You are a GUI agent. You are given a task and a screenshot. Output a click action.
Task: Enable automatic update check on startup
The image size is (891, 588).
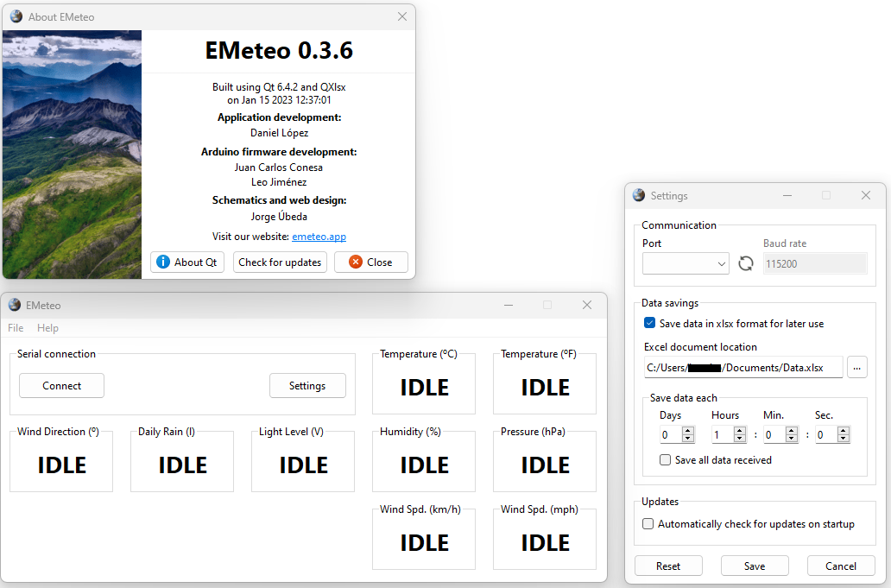[648, 523]
